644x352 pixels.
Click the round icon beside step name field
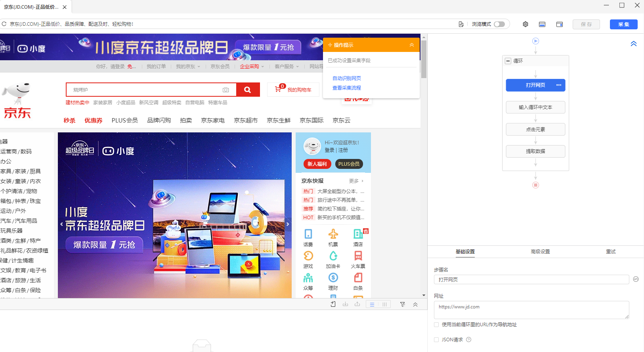pos(636,279)
